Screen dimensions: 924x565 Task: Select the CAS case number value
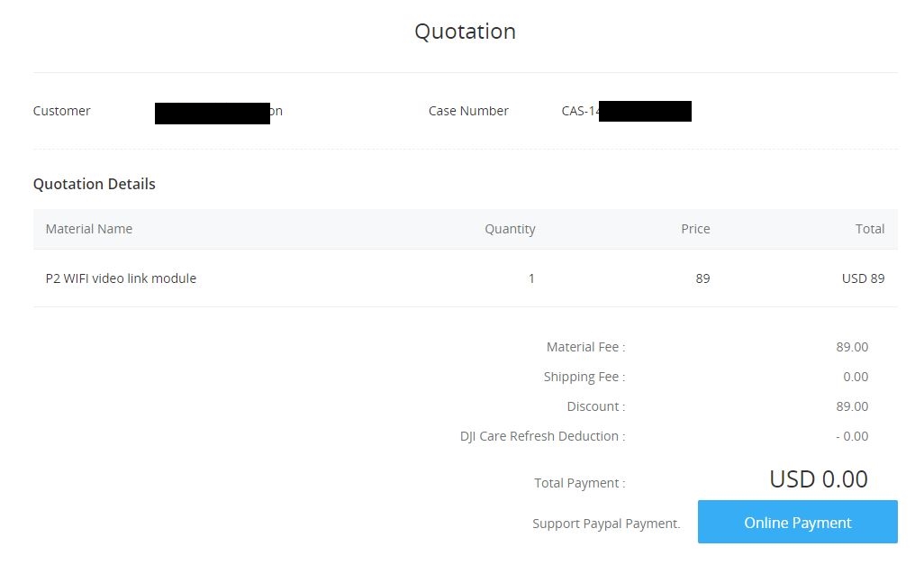click(x=627, y=111)
